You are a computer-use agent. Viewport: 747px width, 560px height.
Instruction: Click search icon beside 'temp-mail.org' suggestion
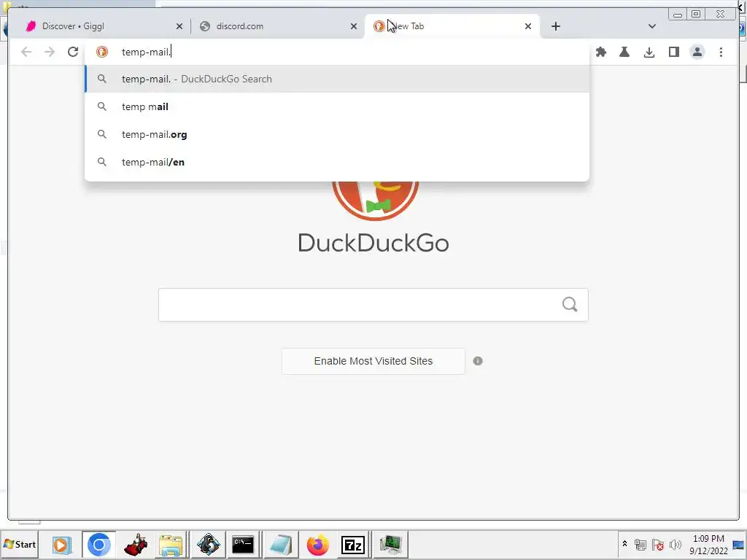click(x=102, y=134)
